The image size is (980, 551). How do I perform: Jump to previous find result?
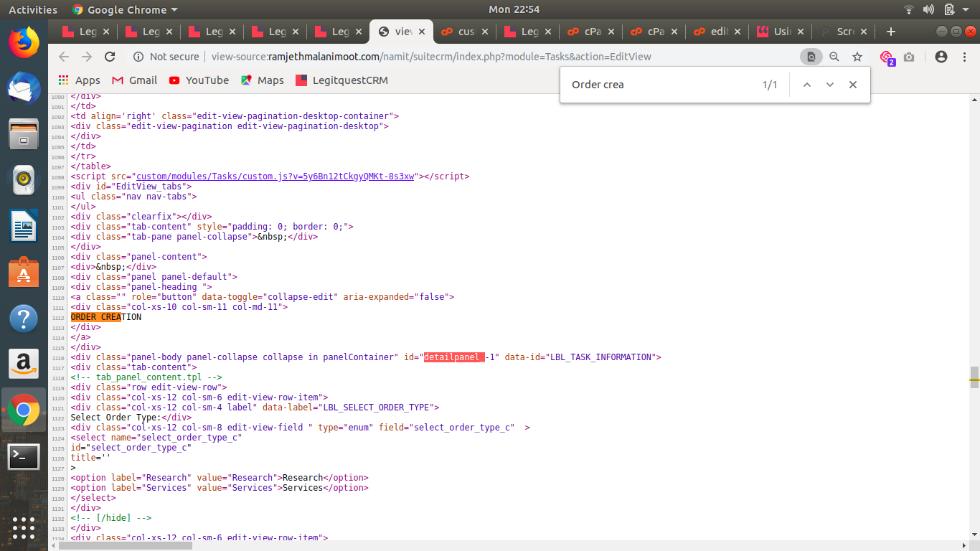pos(806,85)
